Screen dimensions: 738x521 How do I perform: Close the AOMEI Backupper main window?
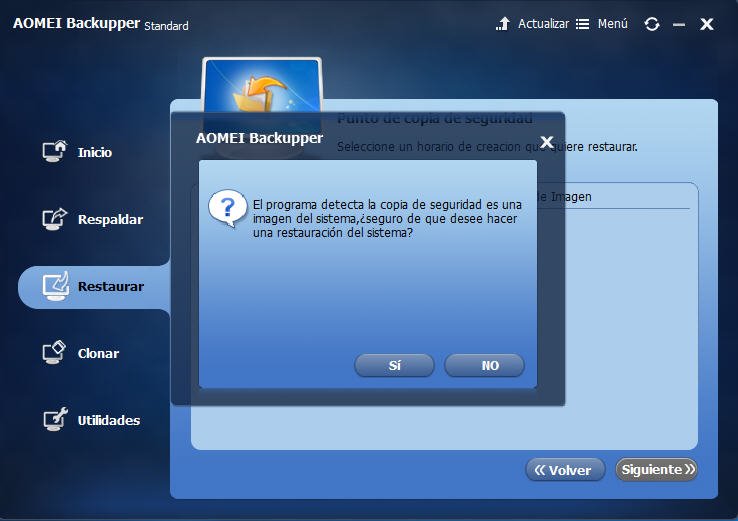(706, 24)
